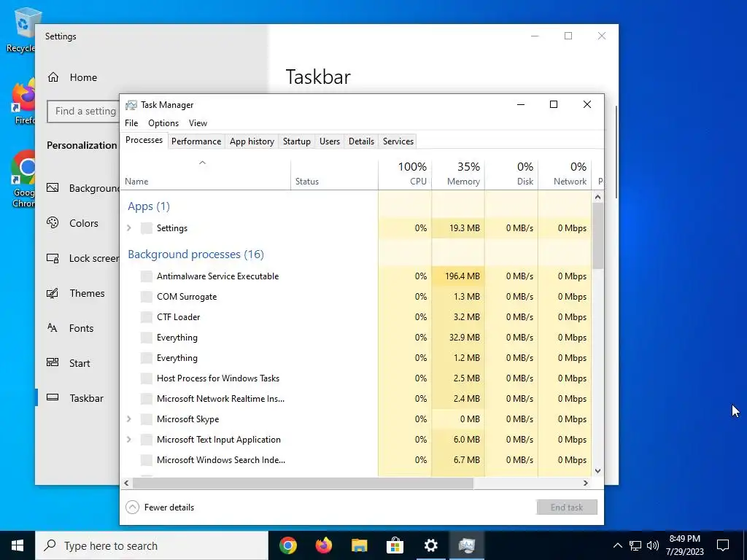Click the Settings app icon in Task Manager's Apps list
747x560 pixels.
pyautogui.click(x=147, y=228)
